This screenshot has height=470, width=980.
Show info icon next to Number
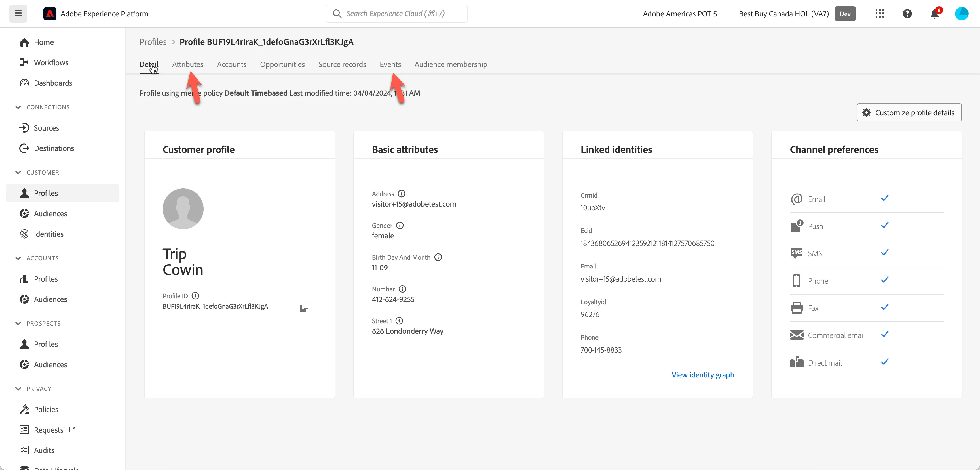402,289
